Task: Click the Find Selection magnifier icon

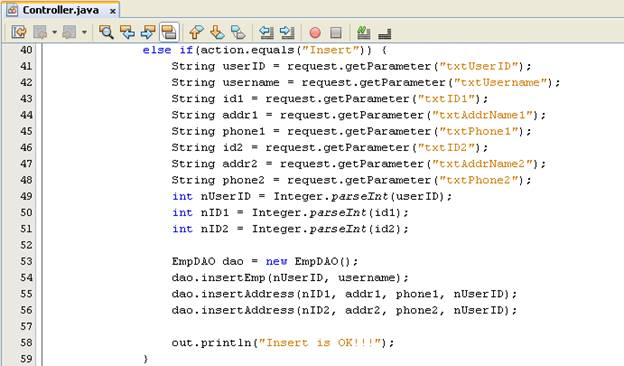Action: [x=106, y=32]
